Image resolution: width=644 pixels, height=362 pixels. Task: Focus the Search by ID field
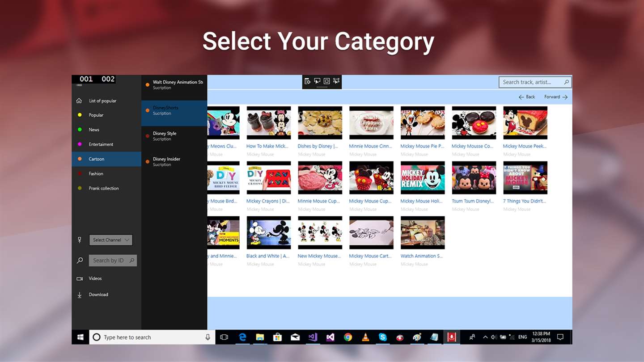113,261
